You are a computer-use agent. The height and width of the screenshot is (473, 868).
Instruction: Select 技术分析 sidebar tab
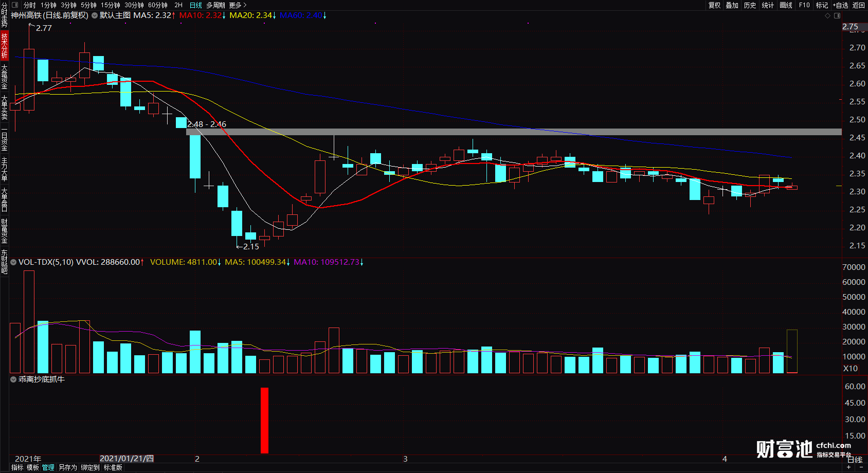[x=4, y=45]
